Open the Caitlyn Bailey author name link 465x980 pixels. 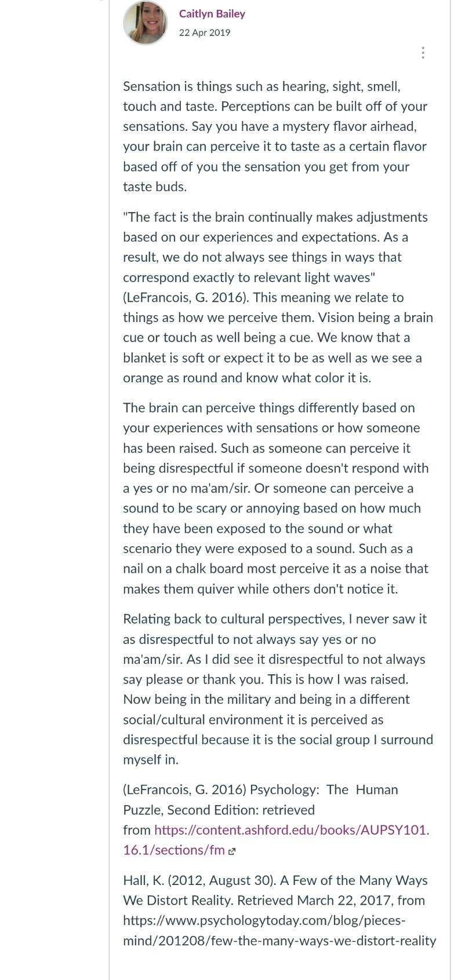point(212,13)
